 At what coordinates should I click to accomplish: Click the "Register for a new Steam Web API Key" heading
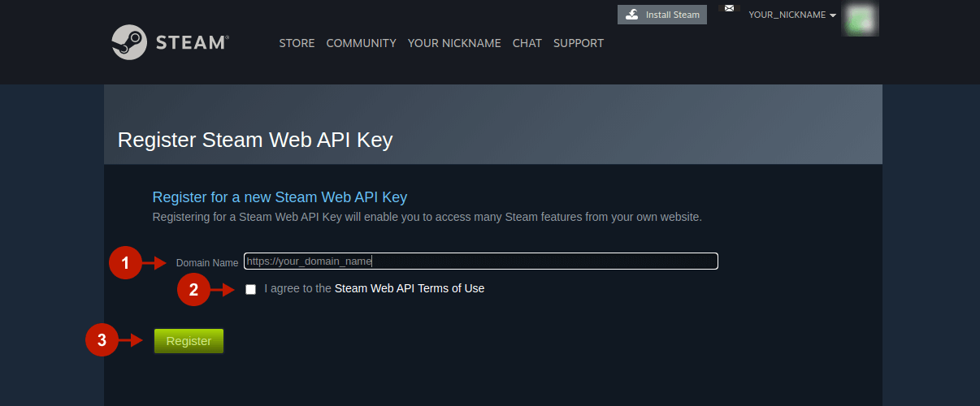(x=280, y=197)
